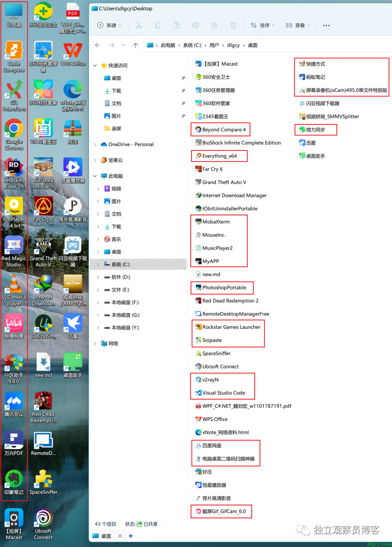392x547 pixels.
Task: Click the Copy icon in Explorer toolbar
Action: click(158, 25)
